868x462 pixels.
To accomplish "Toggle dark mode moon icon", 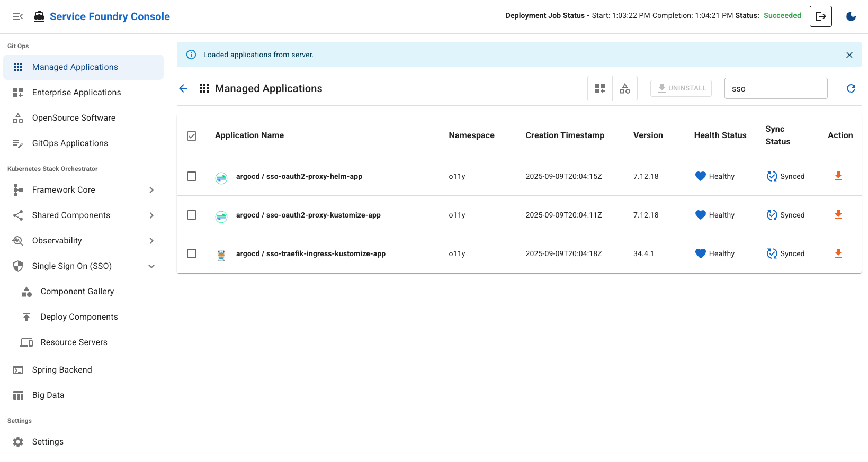I will [851, 16].
